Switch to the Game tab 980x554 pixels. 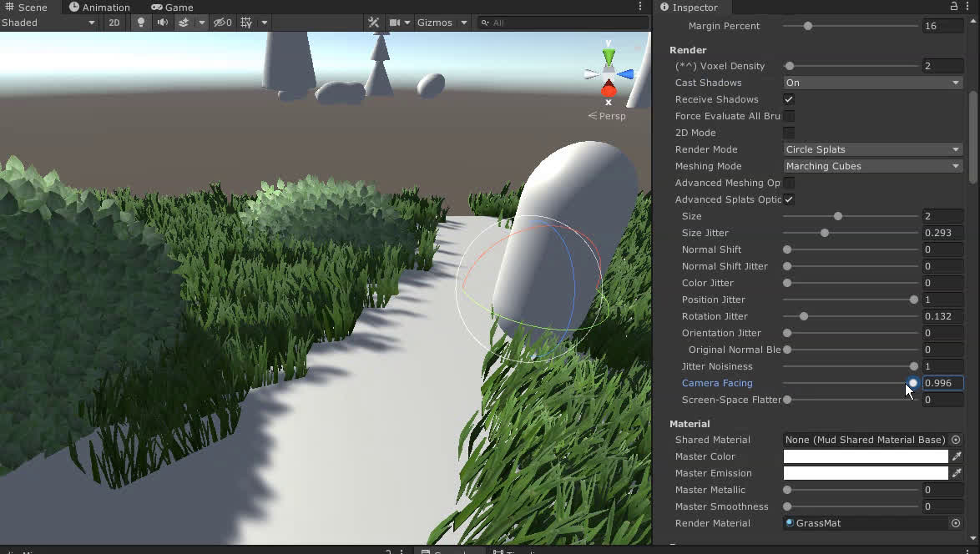(x=172, y=8)
